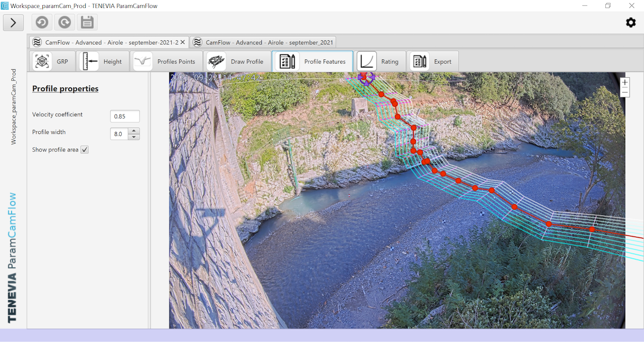Click the Velocity coefficient input field
644x342 pixels.
click(125, 116)
